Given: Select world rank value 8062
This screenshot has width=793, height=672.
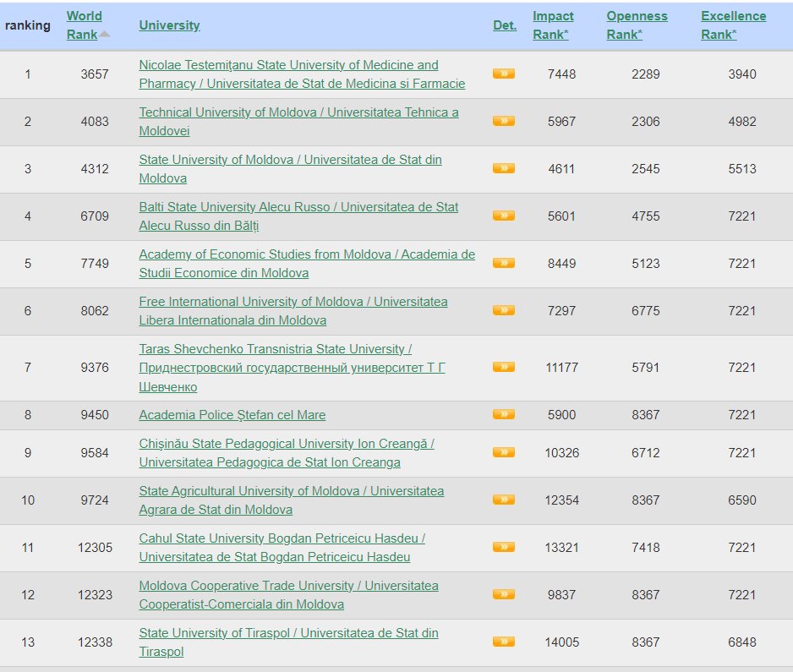Looking at the screenshot, I should tap(95, 310).
